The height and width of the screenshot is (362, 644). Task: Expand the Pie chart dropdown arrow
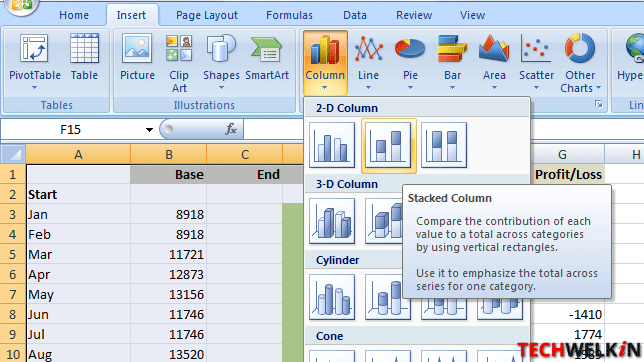(x=410, y=88)
